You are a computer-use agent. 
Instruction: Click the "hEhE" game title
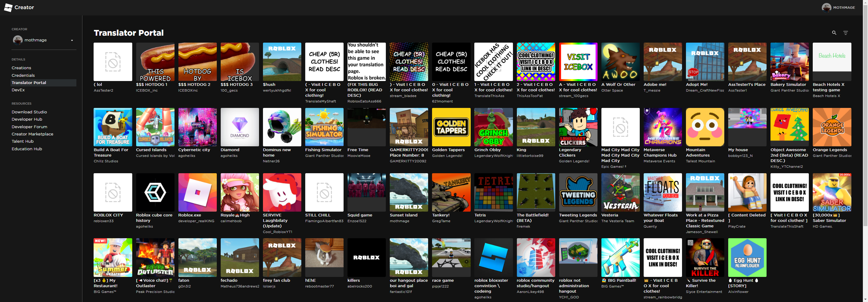[311, 281]
